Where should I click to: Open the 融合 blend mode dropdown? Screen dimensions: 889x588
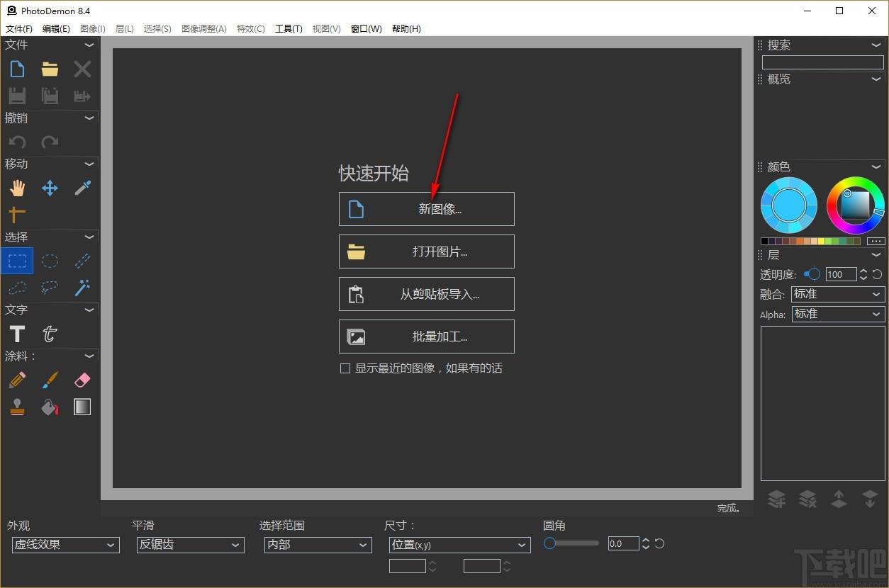pyautogui.click(x=837, y=294)
